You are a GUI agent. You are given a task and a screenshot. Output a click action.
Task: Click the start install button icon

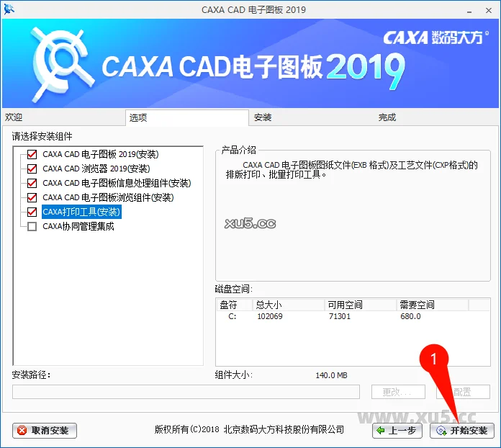tap(440, 431)
